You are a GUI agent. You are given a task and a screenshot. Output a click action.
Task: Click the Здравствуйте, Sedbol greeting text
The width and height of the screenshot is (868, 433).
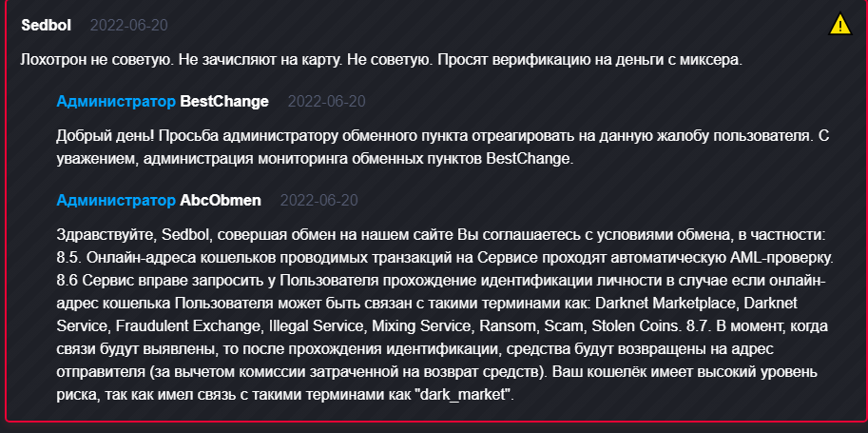point(134,235)
